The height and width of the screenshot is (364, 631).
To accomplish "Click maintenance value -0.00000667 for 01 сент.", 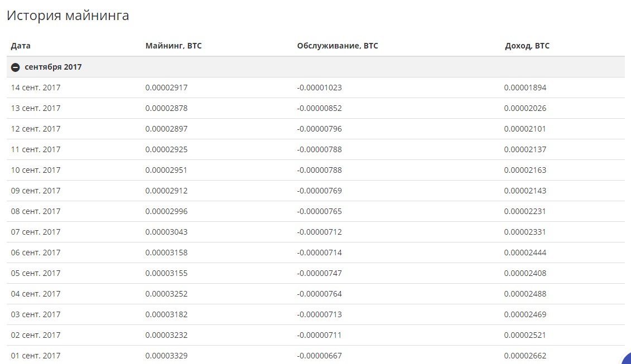I will click(x=319, y=356).
